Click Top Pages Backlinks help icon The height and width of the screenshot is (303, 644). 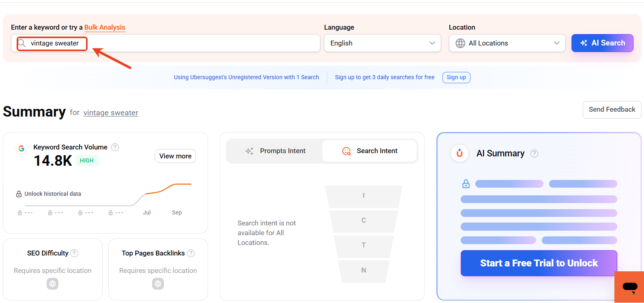click(191, 253)
